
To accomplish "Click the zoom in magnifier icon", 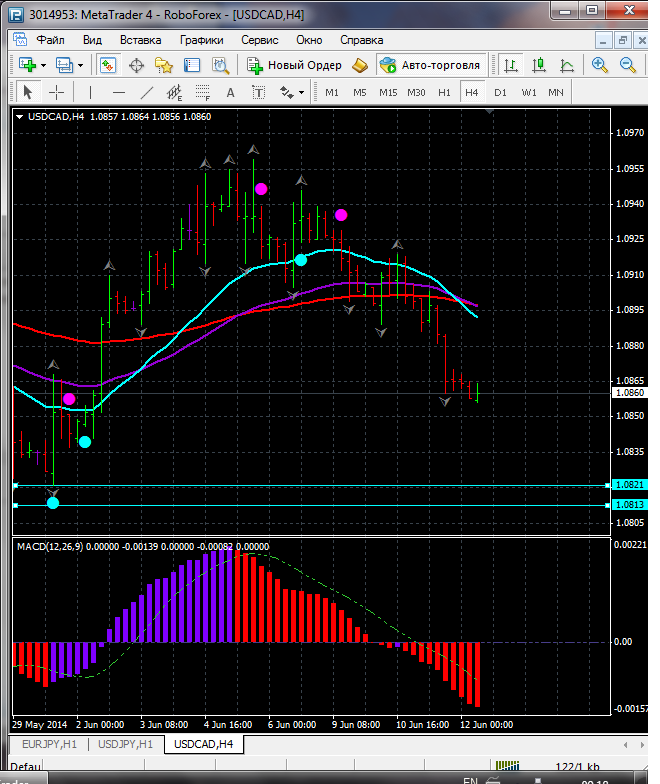I will click(600, 65).
